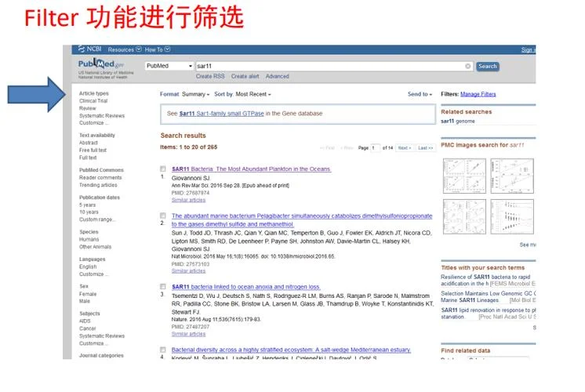585x392 pixels.
Task: Open SAR11 lipid renovation title link
Action: [x=488, y=314]
